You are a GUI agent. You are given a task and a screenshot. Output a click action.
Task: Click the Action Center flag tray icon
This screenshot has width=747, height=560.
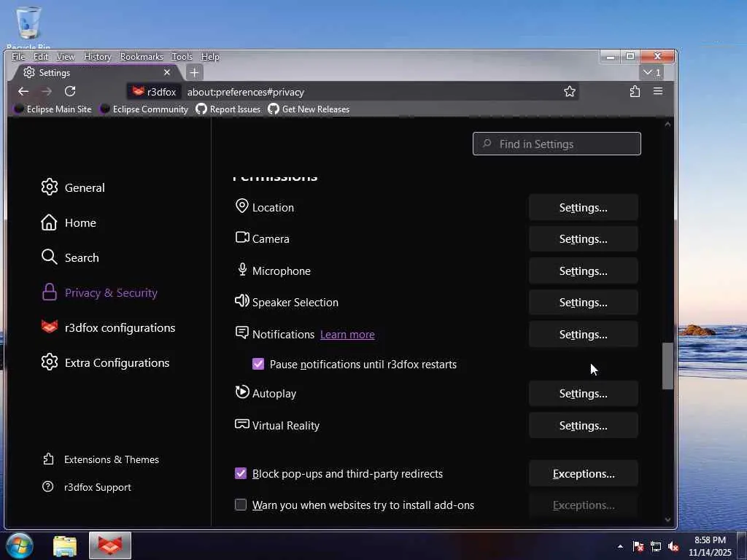click(x=638, y=546)
